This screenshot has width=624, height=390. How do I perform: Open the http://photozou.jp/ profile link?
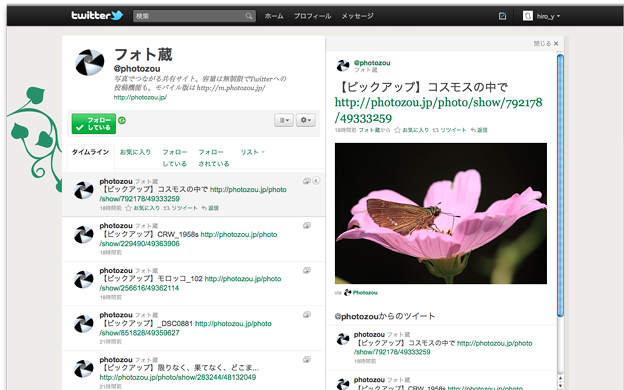pos(140,97)
